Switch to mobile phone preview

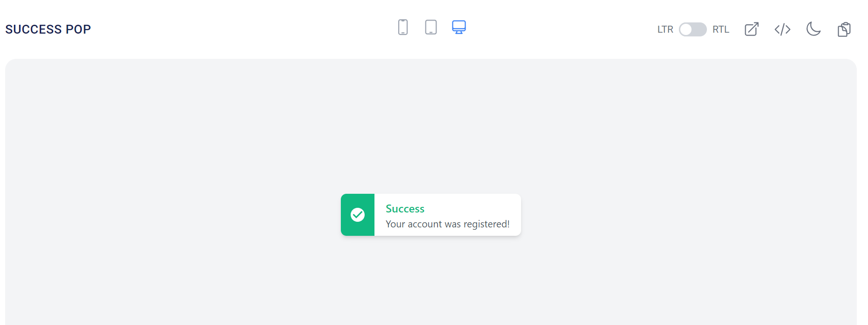[x=402, y=27]
